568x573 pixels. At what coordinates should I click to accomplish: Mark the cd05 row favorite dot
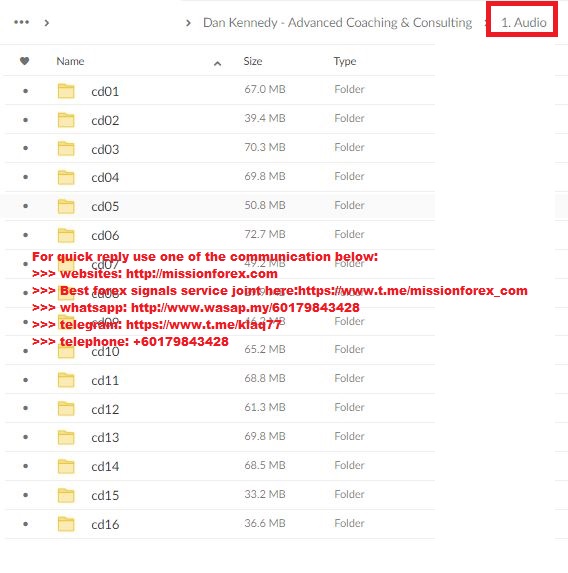26,206
